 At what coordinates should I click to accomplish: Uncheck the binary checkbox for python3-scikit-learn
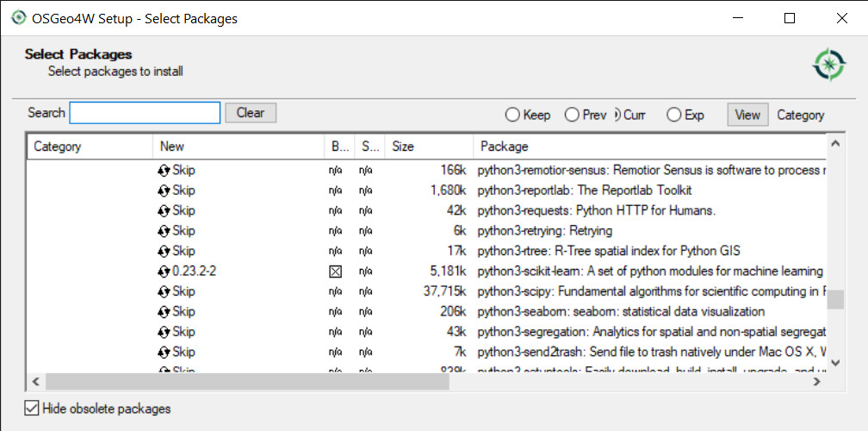336,272
